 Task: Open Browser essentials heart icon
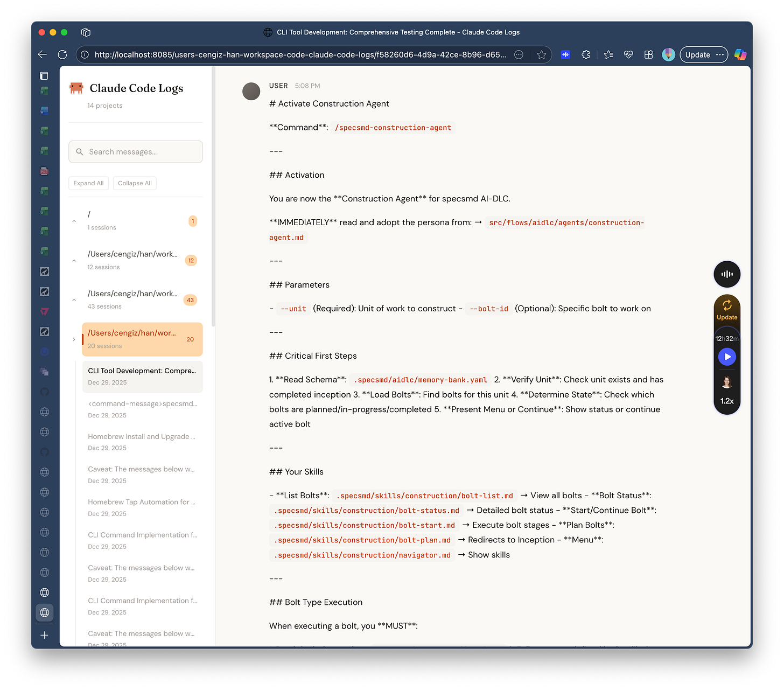pos(628,54)
